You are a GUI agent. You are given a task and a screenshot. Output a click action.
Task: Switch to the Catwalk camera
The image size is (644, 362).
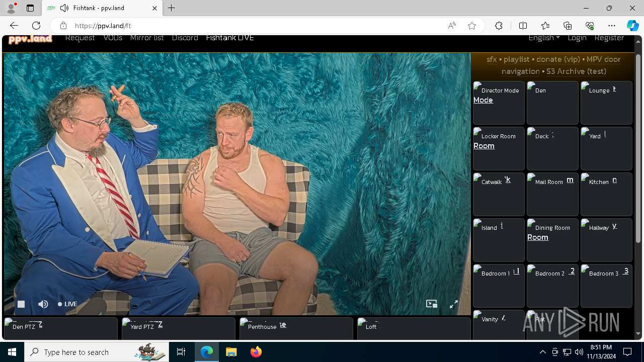(x=499, y=194)
